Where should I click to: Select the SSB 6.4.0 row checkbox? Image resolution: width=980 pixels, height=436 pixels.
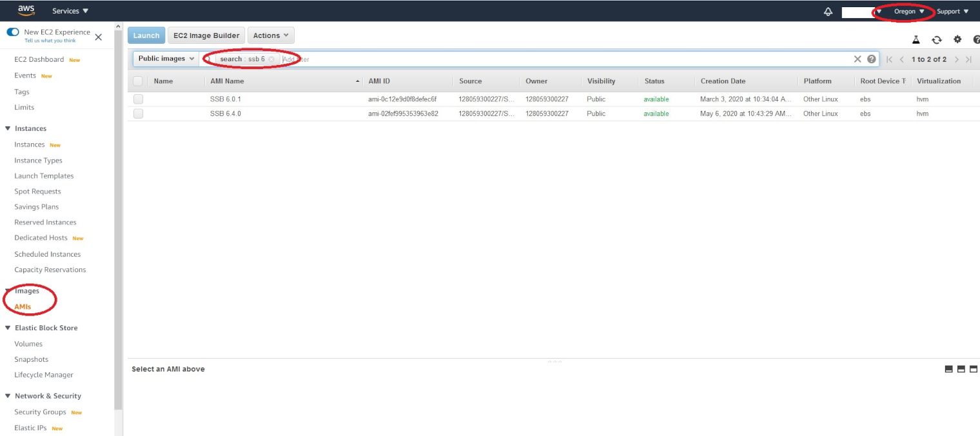(x=138, y=114)
